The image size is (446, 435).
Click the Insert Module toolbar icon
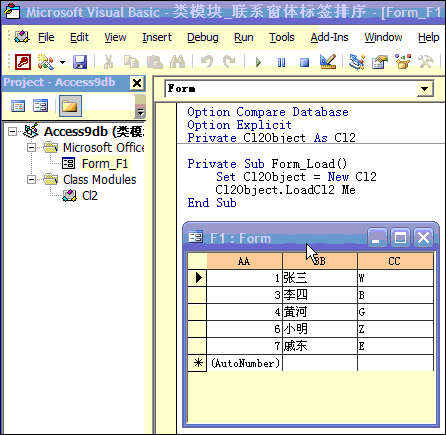46,62
